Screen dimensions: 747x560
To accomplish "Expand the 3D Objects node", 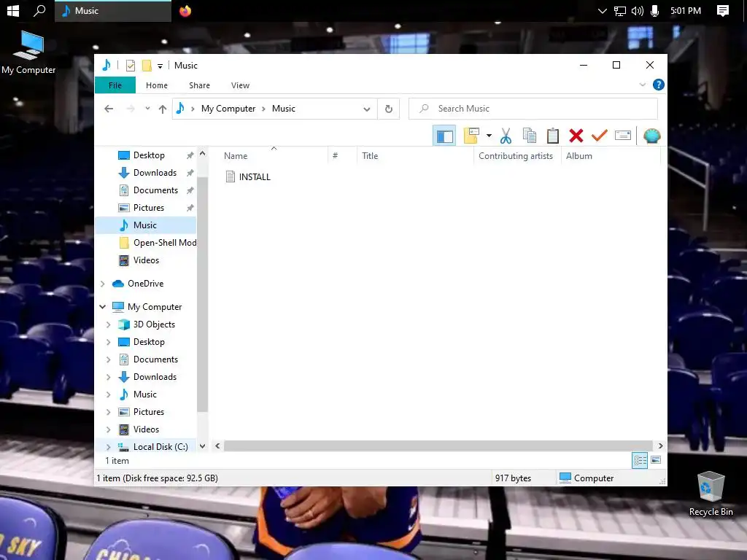I will 108,324.
